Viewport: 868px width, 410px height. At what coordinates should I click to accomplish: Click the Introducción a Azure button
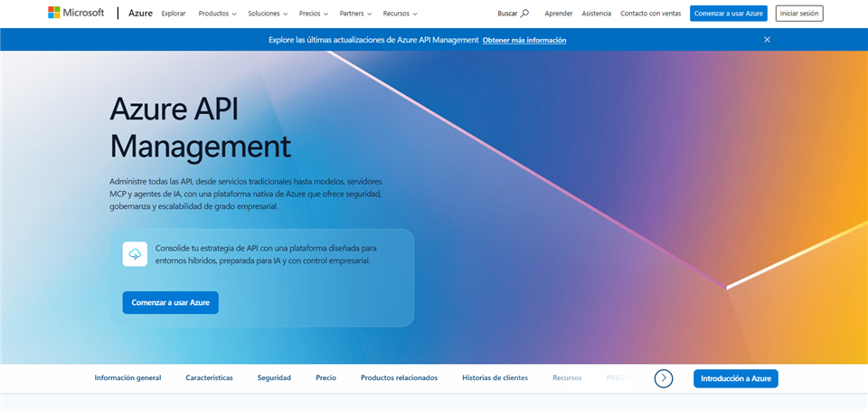click(x=736, y=378)
